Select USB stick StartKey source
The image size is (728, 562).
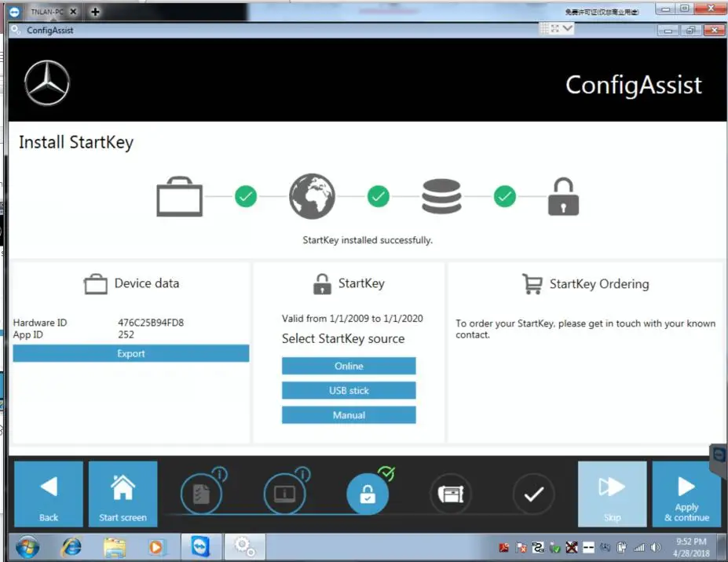(x=349, y=391)
